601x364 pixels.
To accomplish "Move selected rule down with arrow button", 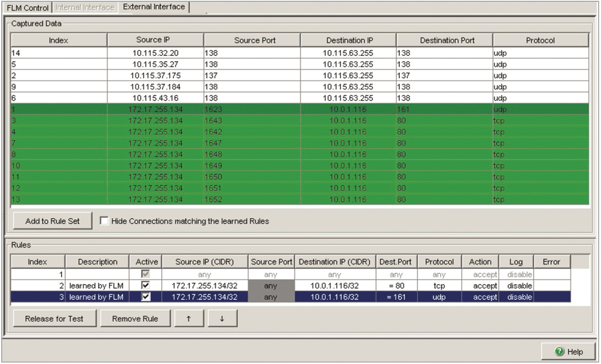I will click(222, 318).
